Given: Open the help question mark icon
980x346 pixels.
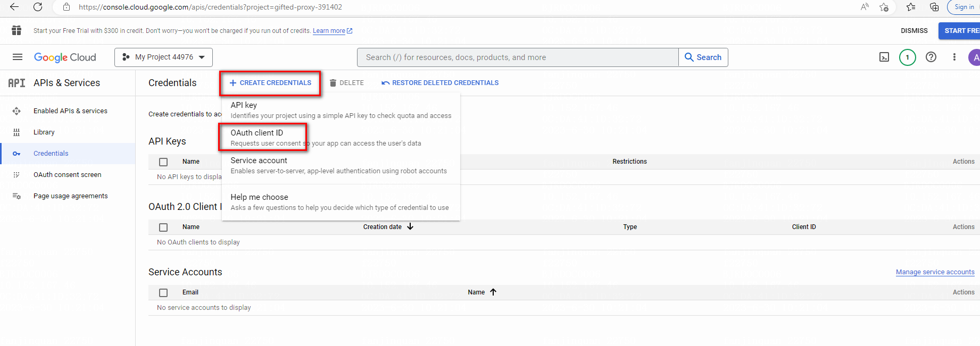Looking at the screenshot, I should click(x=931, y=57).
